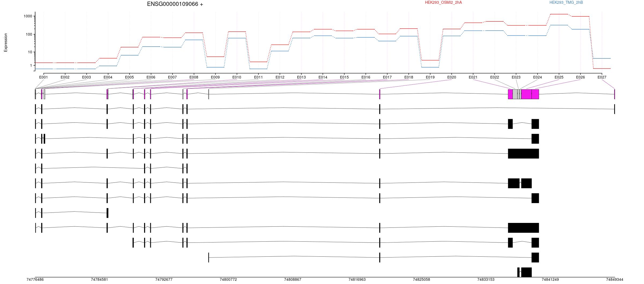Click exon label E006
The width and height of the screenshot is (644, 284).
point(151,77)
